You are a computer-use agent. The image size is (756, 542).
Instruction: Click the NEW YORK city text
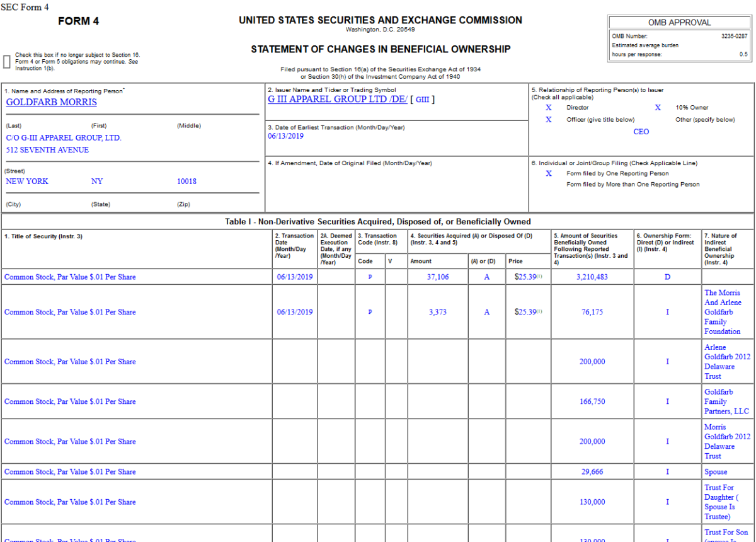[27, 182]
